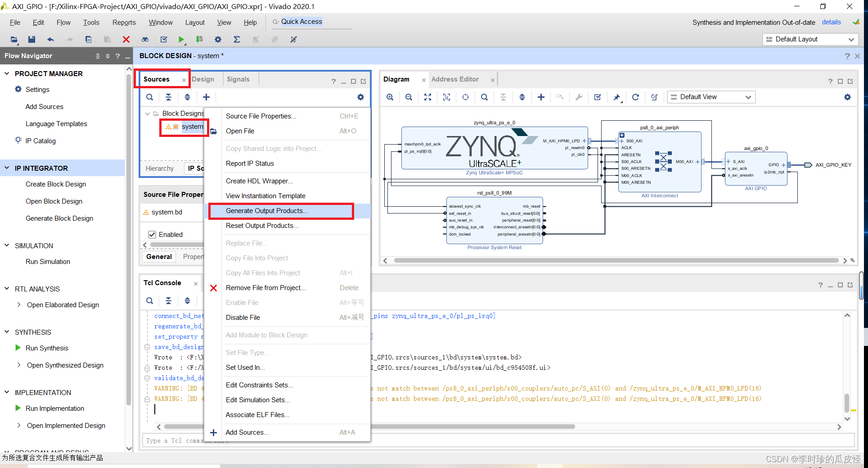Expand Open Implemented Design
The height and width of the screenshot is (468, 868).
click(18, 426)
